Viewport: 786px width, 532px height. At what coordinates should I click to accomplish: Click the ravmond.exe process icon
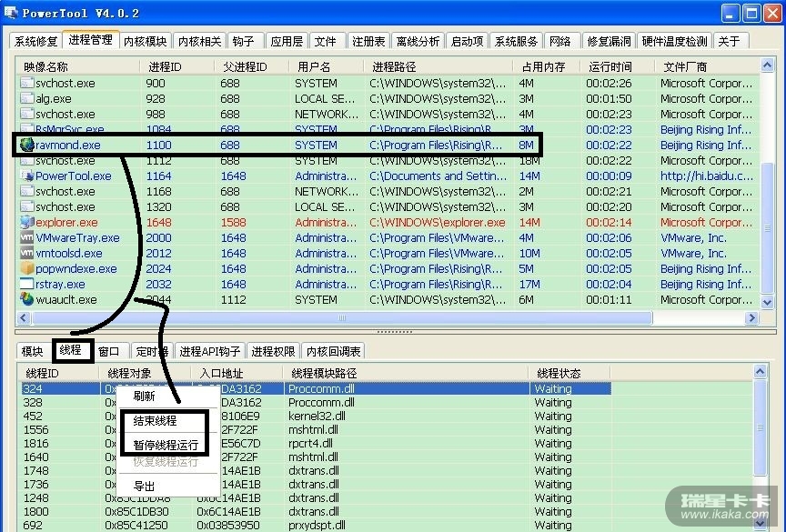tap(27, 145)
